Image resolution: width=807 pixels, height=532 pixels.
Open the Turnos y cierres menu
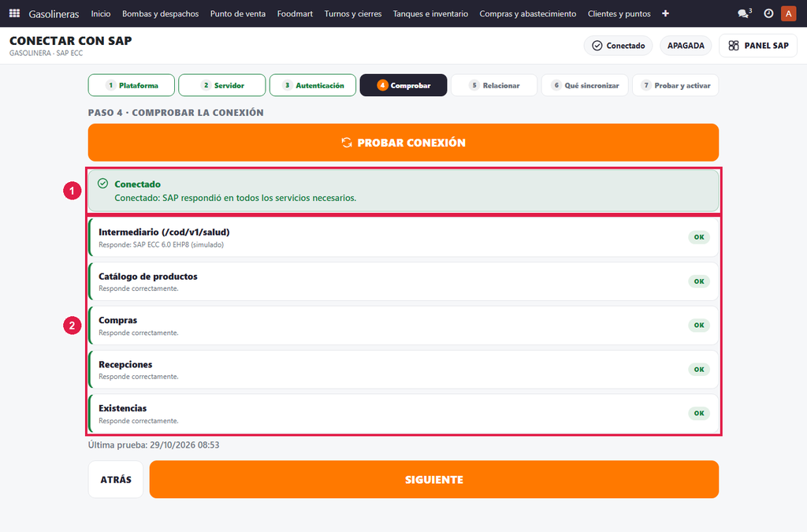(x=353, y=13)
